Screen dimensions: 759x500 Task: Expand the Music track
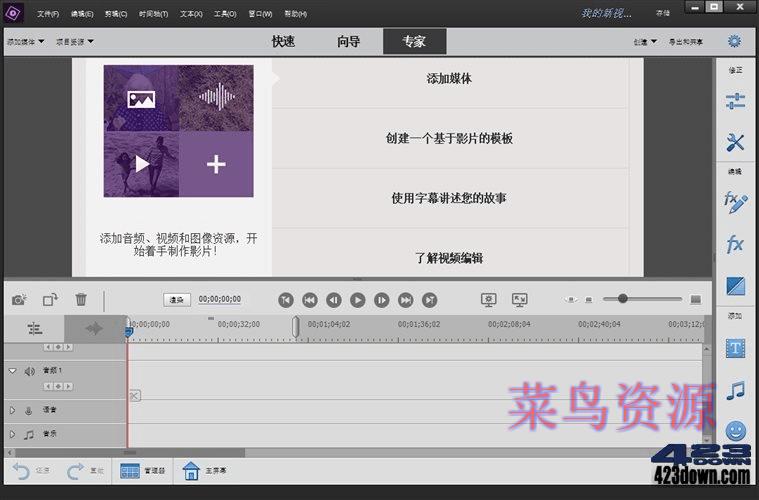[x=13, y=434]
